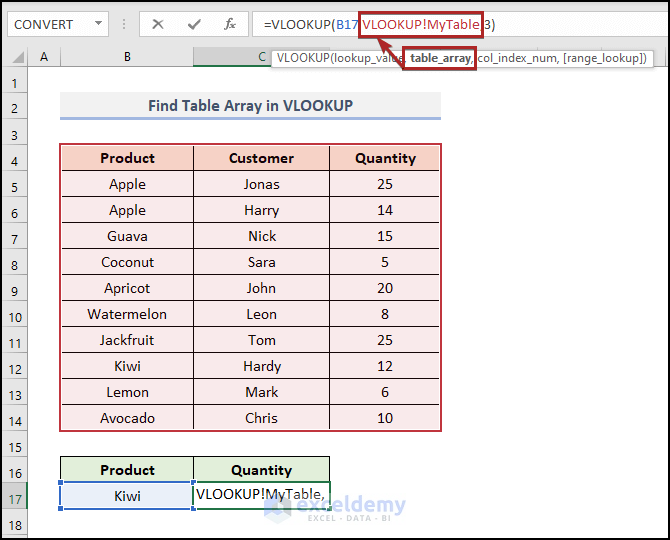Viewport: 670px width, 540px height.
Task: Select the Leon customer cell
Action: 262,314
